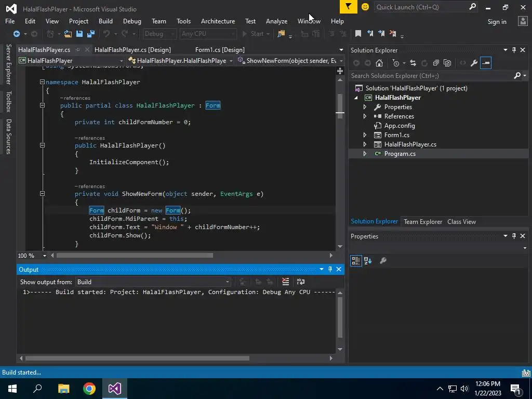
Task: Open Show output from Build dropdown
Action: click(x=153, y=282)
